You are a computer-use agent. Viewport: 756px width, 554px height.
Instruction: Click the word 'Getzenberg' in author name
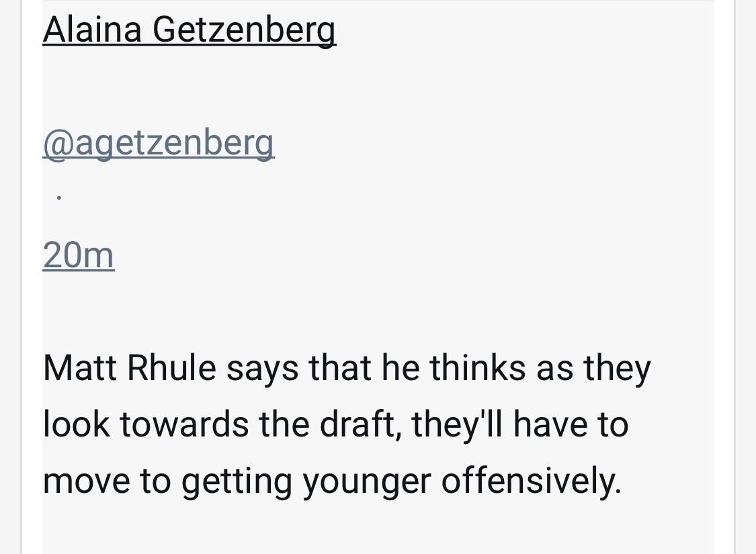(244, 30)
